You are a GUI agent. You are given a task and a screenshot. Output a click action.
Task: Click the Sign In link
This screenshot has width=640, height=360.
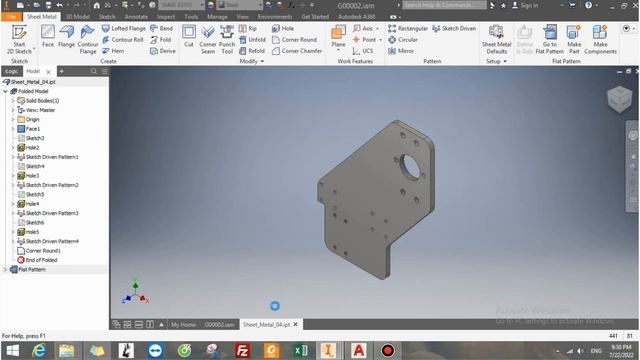(x=525, y=5)
